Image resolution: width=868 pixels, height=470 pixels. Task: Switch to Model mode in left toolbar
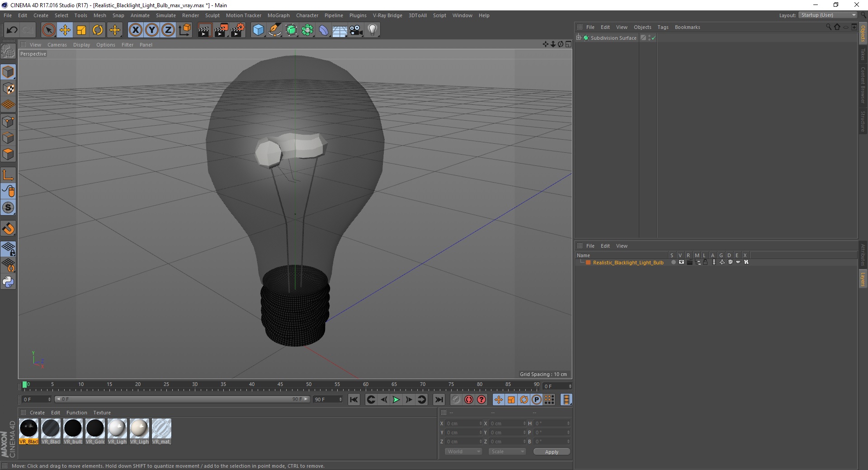point(8,72)
